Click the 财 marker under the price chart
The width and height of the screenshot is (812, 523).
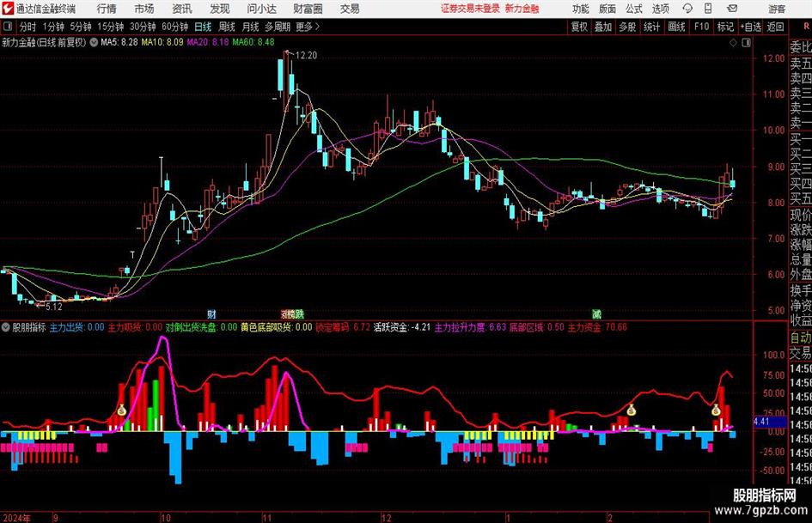coord(211,314)
